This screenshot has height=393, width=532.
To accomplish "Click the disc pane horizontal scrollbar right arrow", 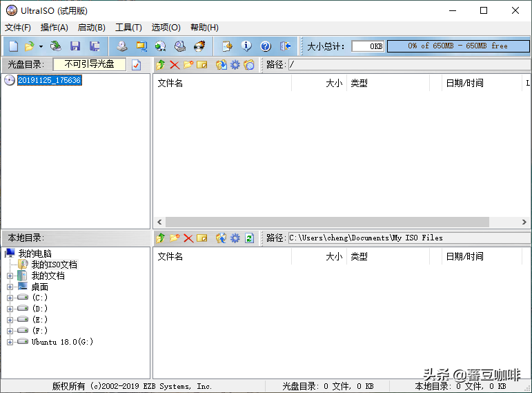I will tap(524, 222).
